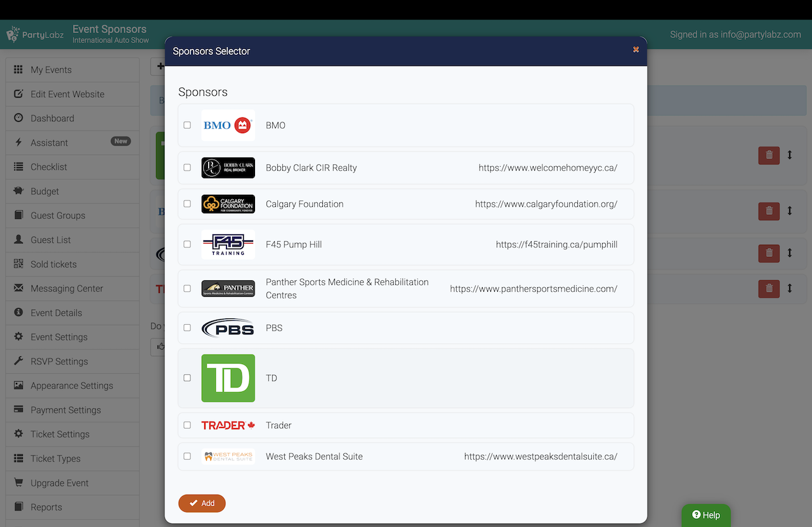Click the westpeaksdentalsuite.ca URL text
This screenshot has height=527, width=812.
[x=540, y=457]
